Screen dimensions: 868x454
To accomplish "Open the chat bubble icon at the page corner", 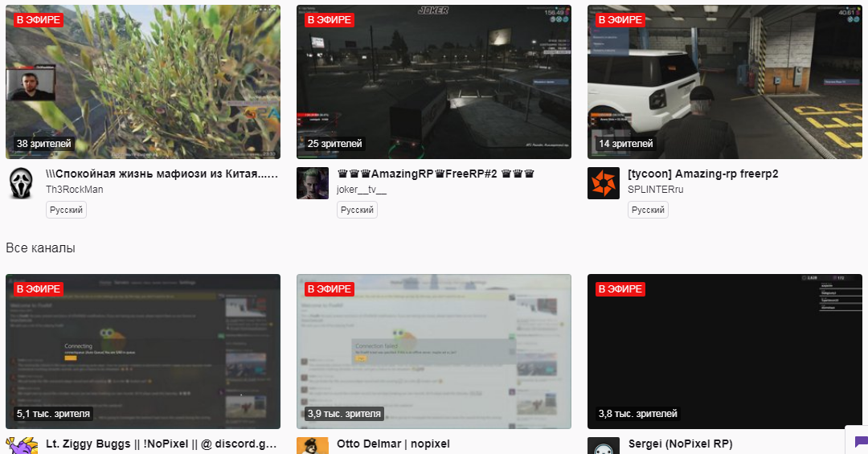I will [860, 441].
